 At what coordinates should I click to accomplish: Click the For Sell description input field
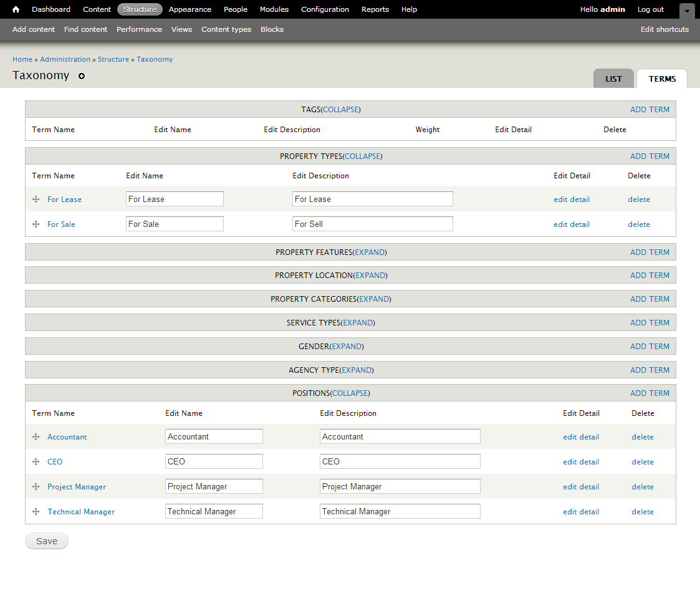372,223
